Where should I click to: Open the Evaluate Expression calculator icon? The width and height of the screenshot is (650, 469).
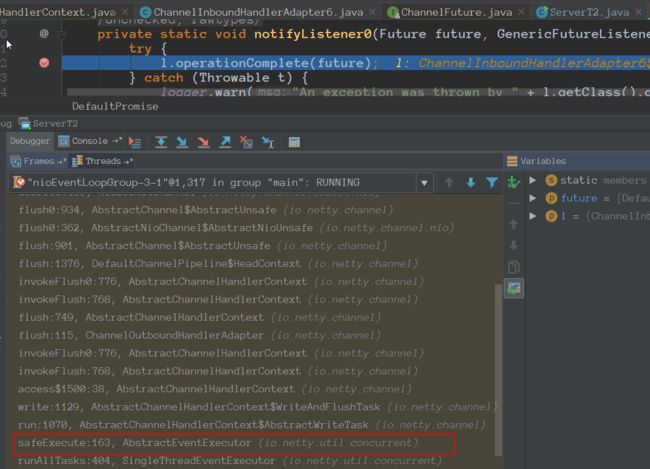coord(294,142)
